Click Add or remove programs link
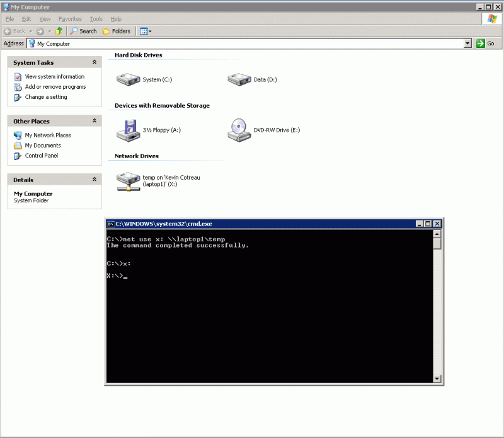Image resolution: width=504 pixels, height=438 pixels. click(x=55, y=86)
